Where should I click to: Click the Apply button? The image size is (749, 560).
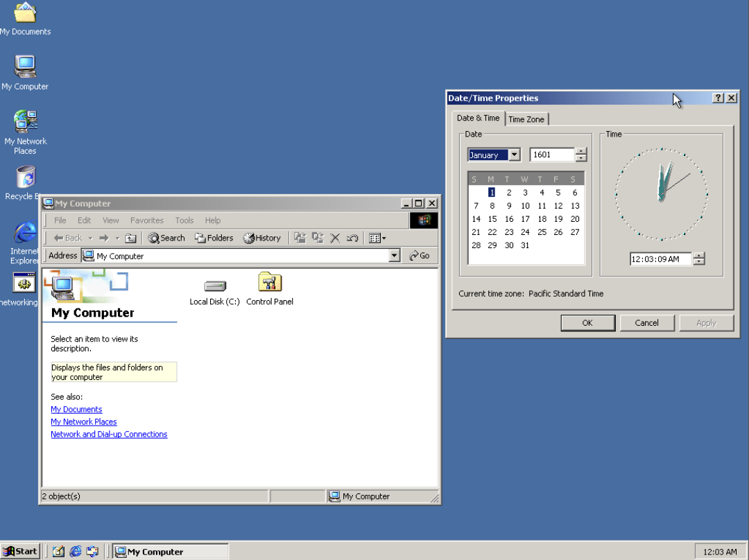click(706, 323)
